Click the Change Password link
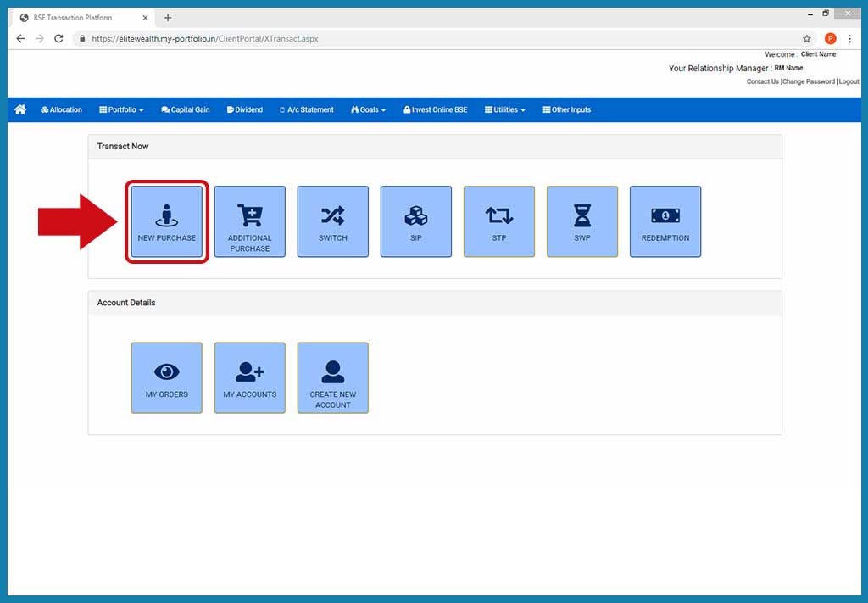The width and height of the screenshot is (868, 603). click(x=808, y=81)
